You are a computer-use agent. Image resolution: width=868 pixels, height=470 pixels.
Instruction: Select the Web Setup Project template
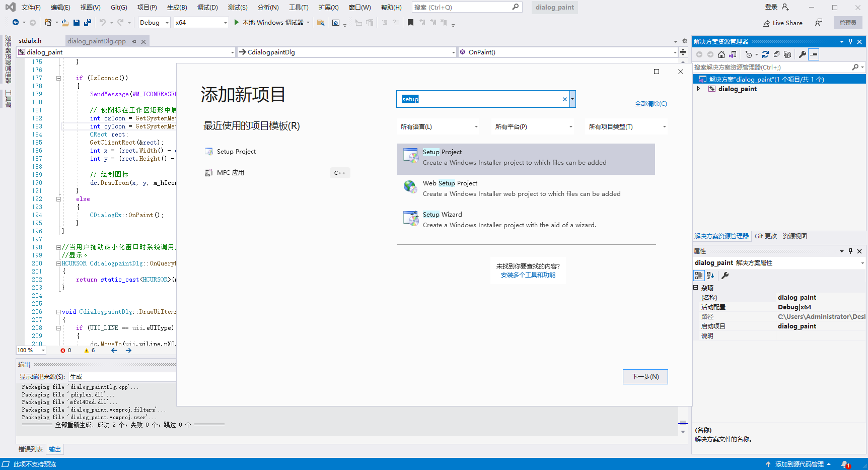pos(526,190)
